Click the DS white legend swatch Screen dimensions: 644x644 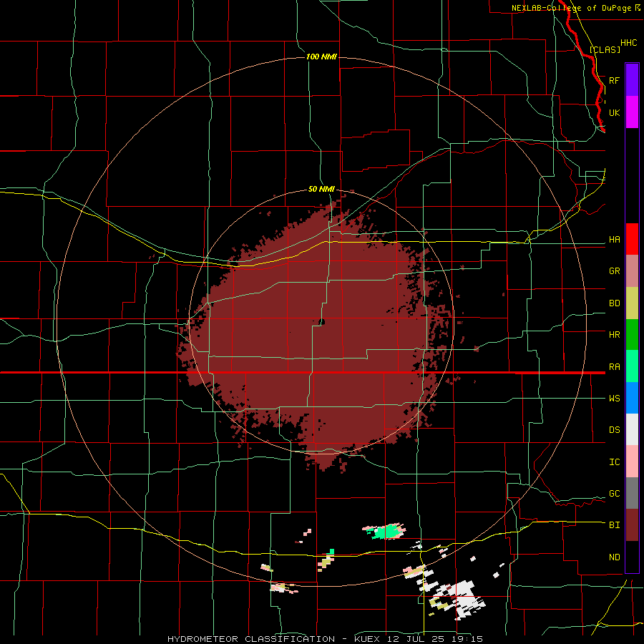point(632,429)
